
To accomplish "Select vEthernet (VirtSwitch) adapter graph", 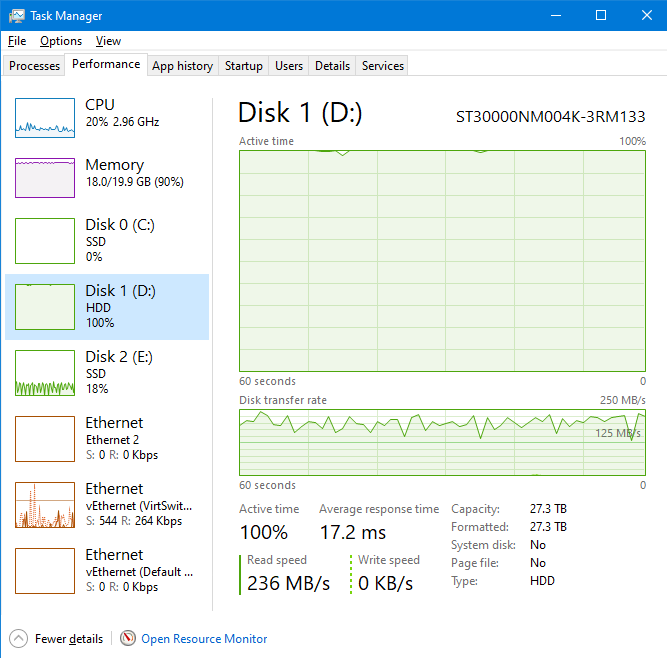I will (45, 505).
